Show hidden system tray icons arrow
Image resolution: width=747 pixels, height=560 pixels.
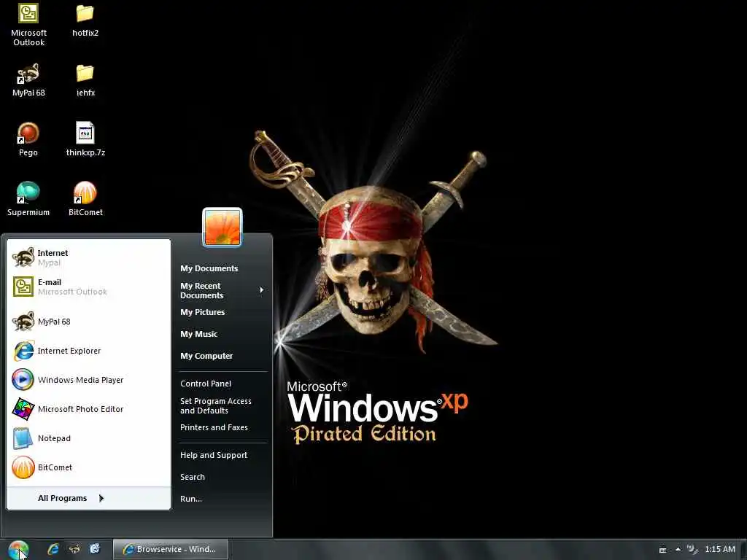click(x=678, y=549)
